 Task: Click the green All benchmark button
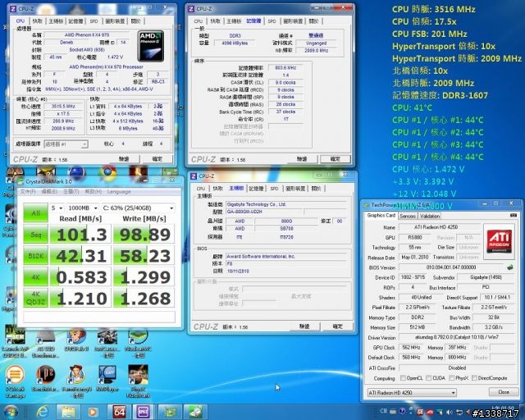(x=35, y=212)
